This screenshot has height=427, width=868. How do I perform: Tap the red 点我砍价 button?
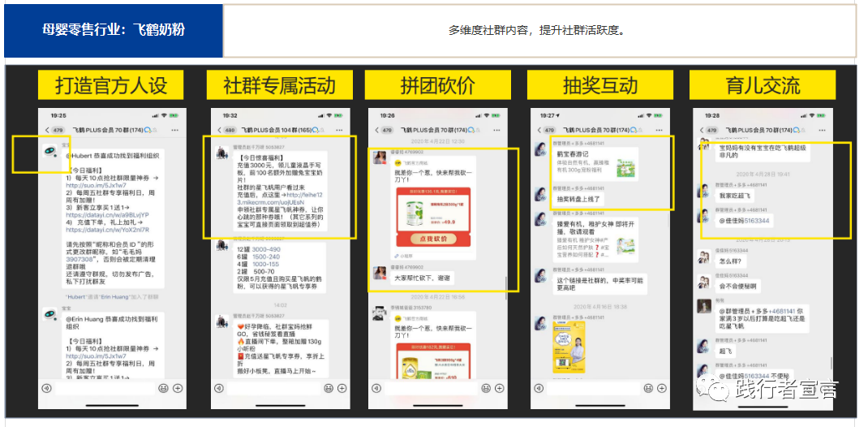click(x=433, y=238)
